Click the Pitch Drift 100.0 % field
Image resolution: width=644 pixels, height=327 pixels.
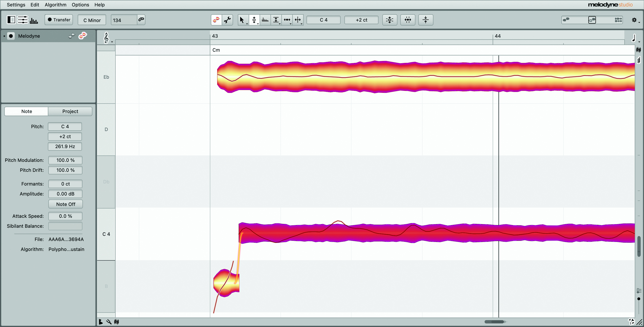tap(65, 170)
